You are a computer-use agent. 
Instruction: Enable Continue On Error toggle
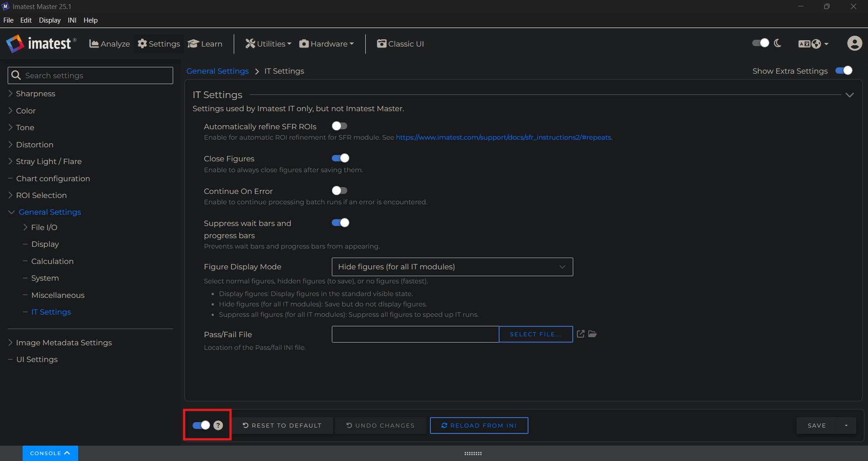coord(340,191)
